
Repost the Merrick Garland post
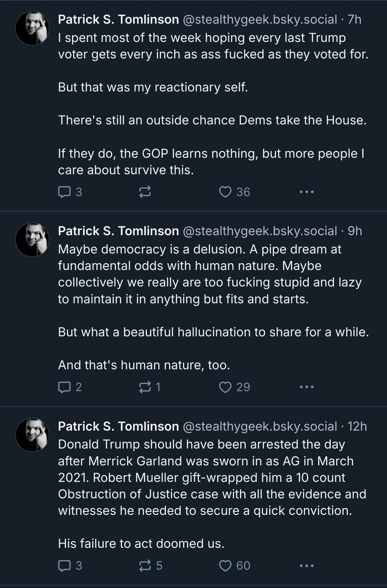coord(145,566)
